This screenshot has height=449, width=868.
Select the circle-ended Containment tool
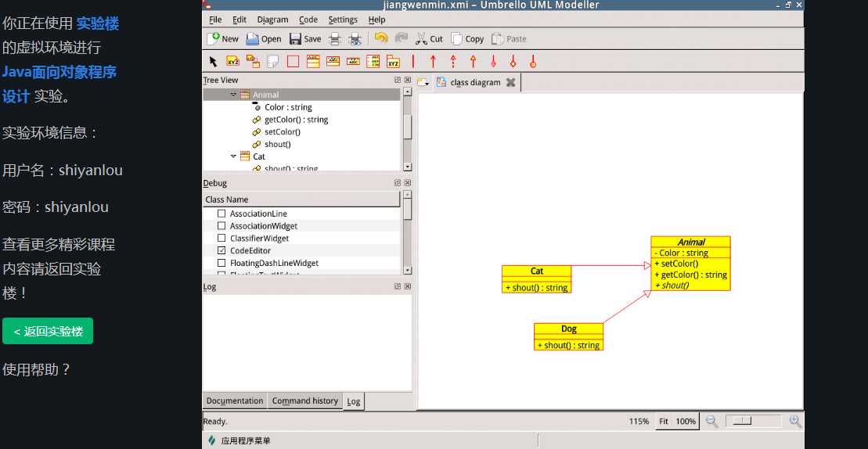tap(533, 61)
